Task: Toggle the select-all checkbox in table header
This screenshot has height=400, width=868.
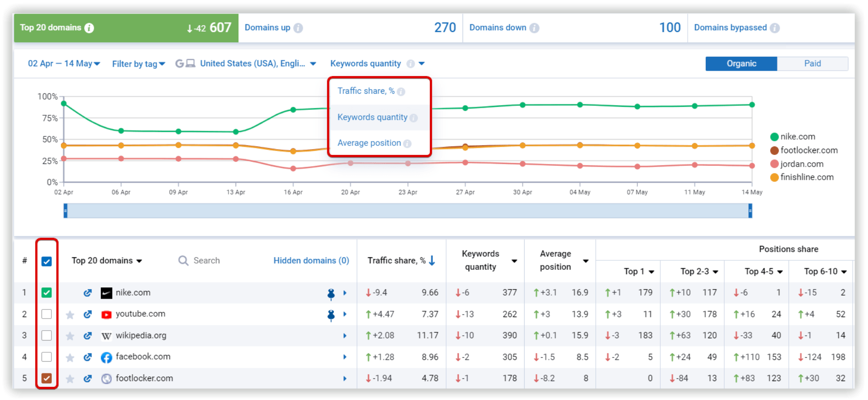Action: click(46, 262)
